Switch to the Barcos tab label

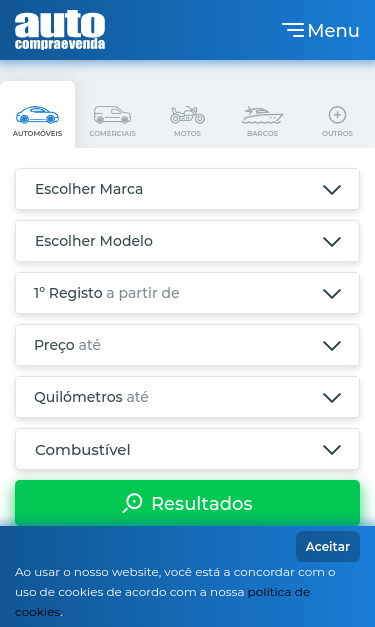pyautogui.click(x=262, y=134)
